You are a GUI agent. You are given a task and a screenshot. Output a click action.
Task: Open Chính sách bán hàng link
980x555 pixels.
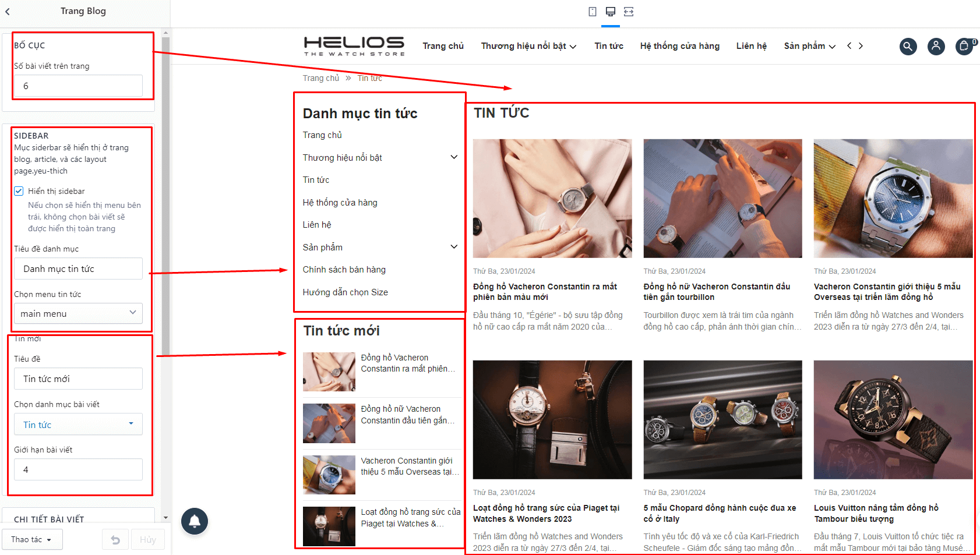pos(344,270)
